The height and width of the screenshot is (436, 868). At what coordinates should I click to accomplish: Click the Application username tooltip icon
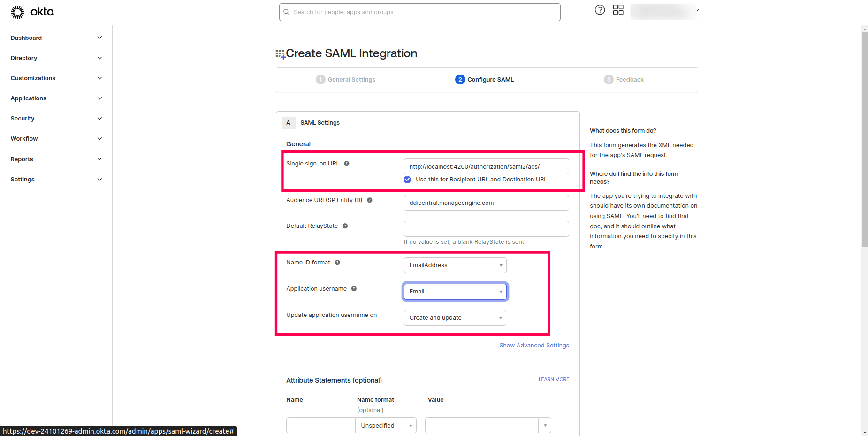click(x=354, y=288)
